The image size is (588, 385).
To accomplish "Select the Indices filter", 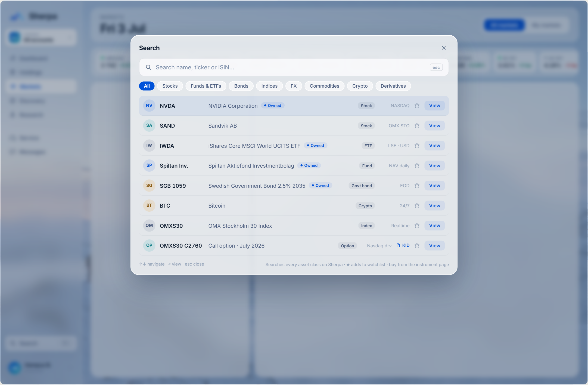I will click(x=269, y=86).
